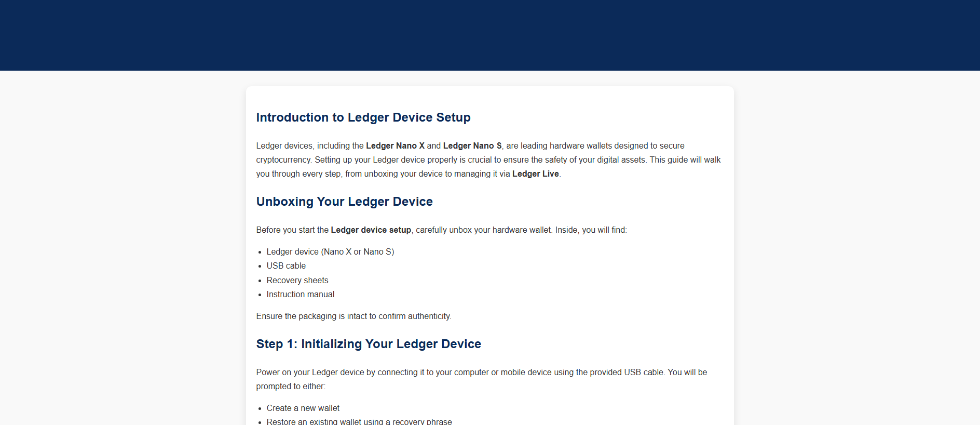
Task: Select the bold text "Ledger Nano S"
Action: [472, 146]
